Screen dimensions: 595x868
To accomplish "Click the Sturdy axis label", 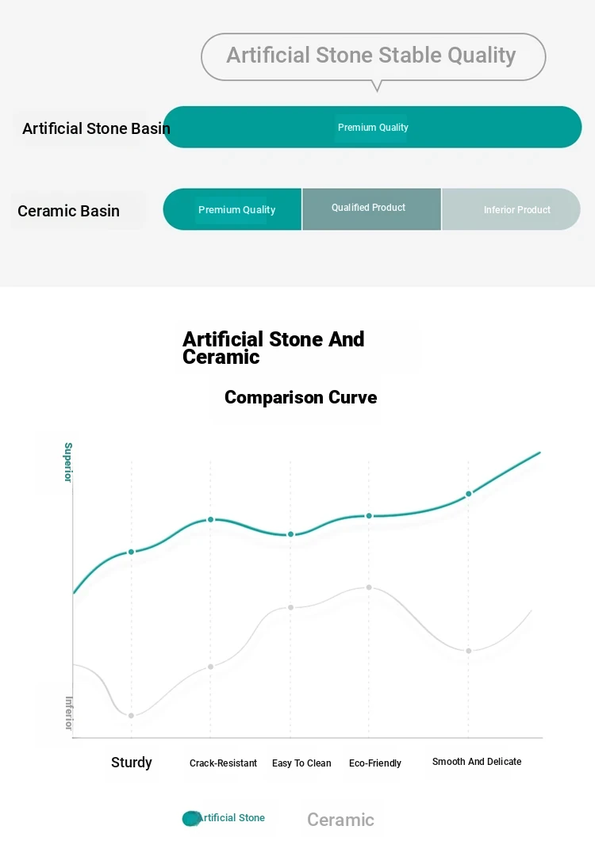I will [132, 763].
